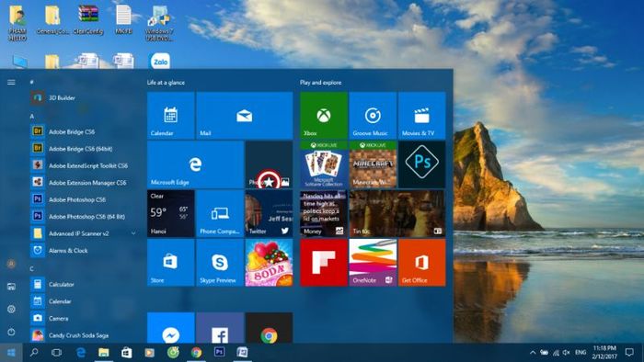Open the Action Center notifications
This screenshot has width=644, height=362.
pos(629,352)
